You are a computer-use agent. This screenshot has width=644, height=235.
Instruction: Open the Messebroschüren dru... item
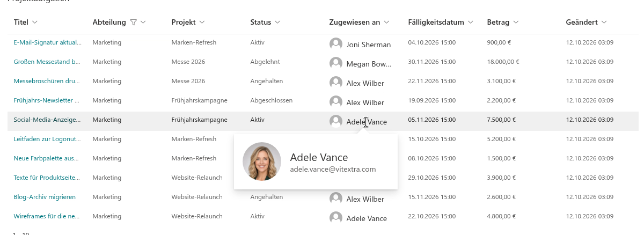pyautogui.click(x=47, y=81)
